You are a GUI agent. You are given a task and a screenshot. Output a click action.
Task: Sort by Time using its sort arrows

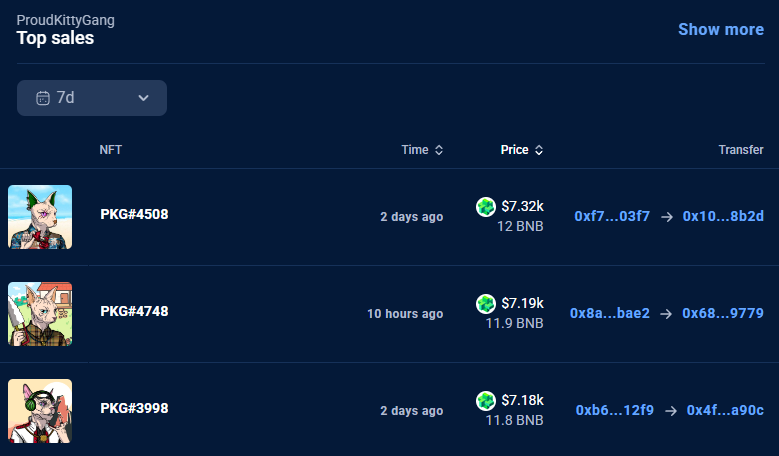tap(438, 150)
